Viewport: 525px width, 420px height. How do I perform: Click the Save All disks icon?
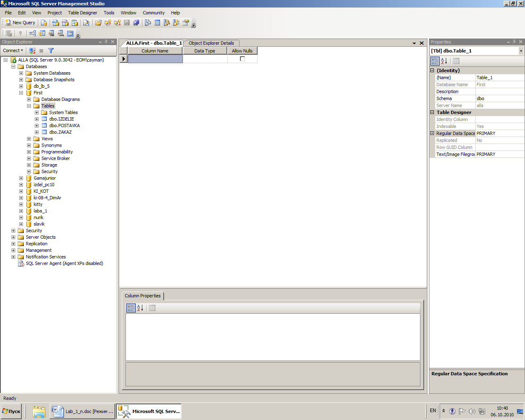(x=136, y=23)
